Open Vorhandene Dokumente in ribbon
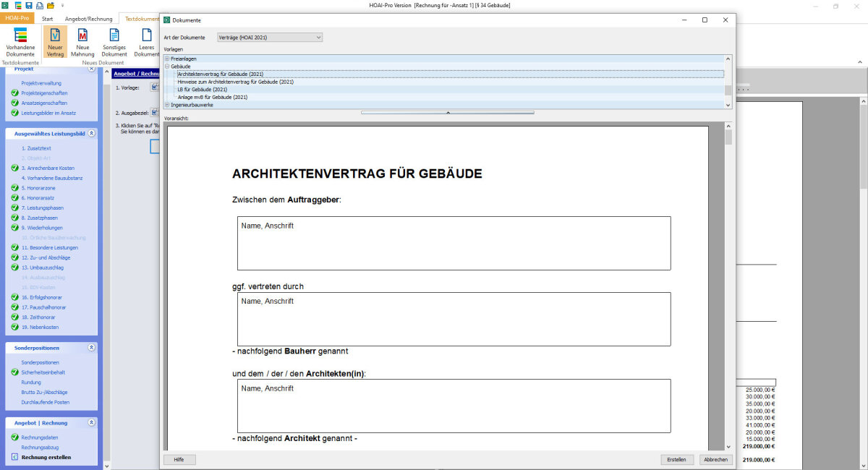 point(20,42)
